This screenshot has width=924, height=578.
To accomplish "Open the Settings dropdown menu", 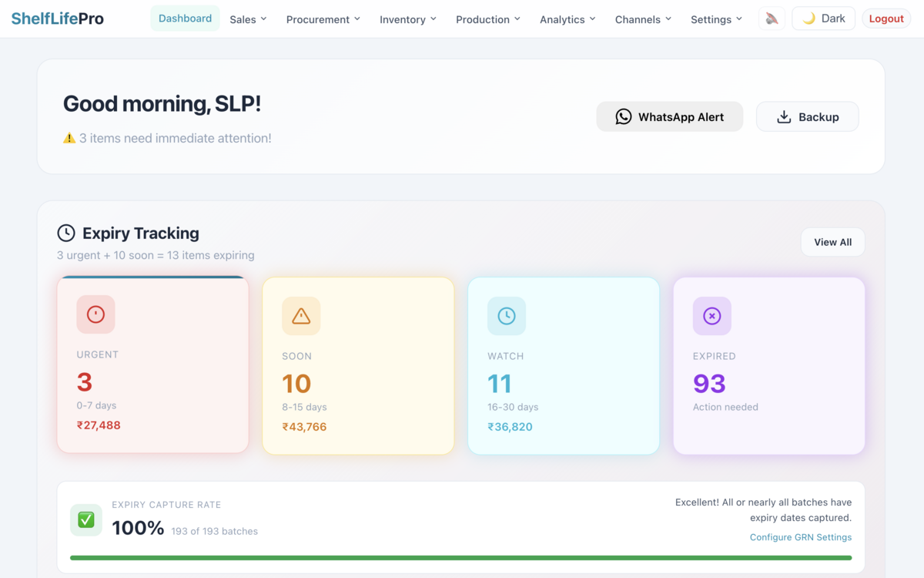I will click(x=715, y=19).
